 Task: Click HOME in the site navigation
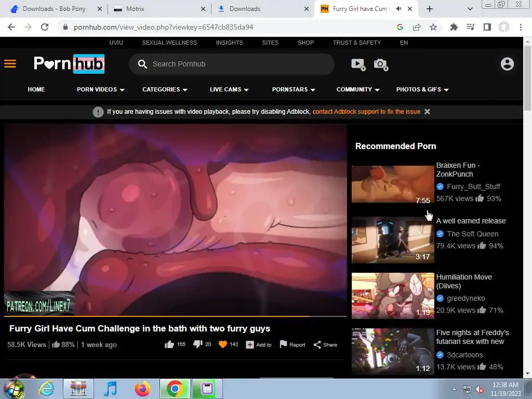pyautogui.click(x=36, y=89)
